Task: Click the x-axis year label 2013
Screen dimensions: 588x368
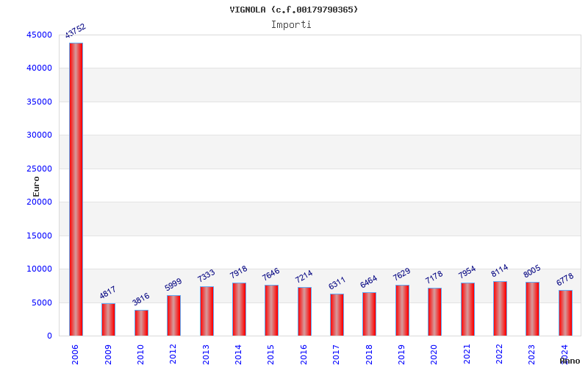Action: pos(206,355)
